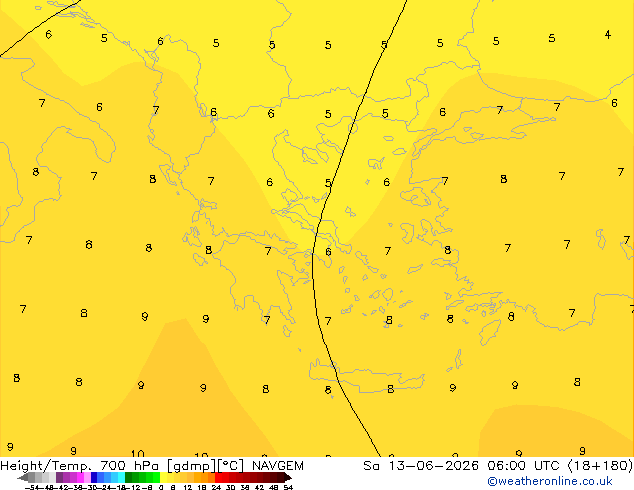The width and height of the screenshot is (634, 490).
Task: Click the dark purple segment of the temperature legend
Action: [59, 477]
